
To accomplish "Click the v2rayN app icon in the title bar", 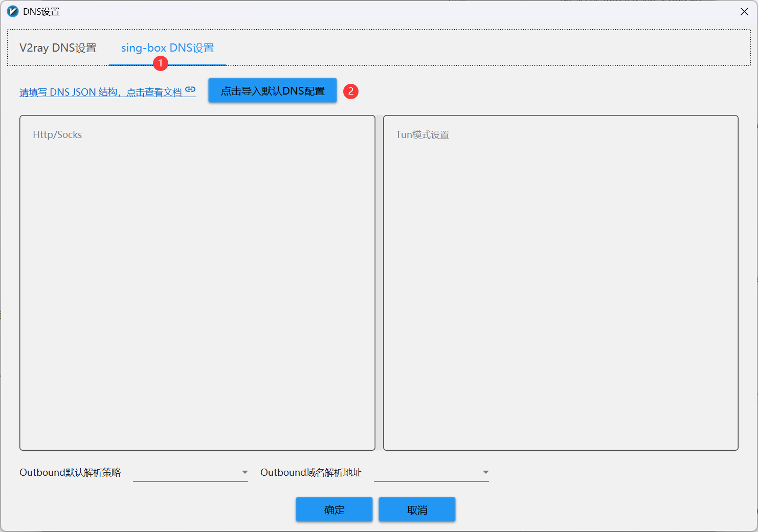I will [x=13, y=11].
